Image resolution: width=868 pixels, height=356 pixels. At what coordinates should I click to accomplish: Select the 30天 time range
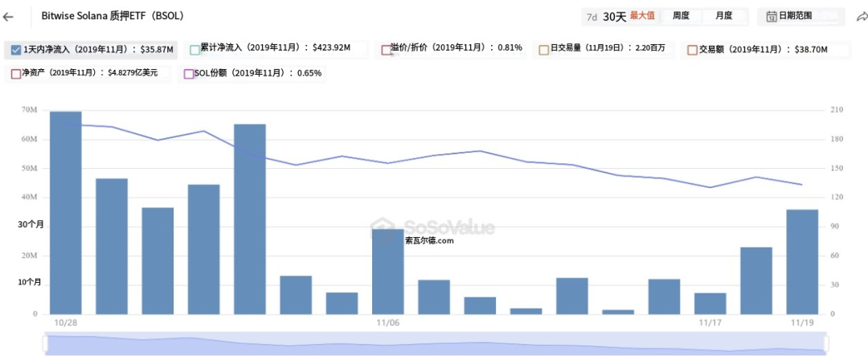coord(614,16)
